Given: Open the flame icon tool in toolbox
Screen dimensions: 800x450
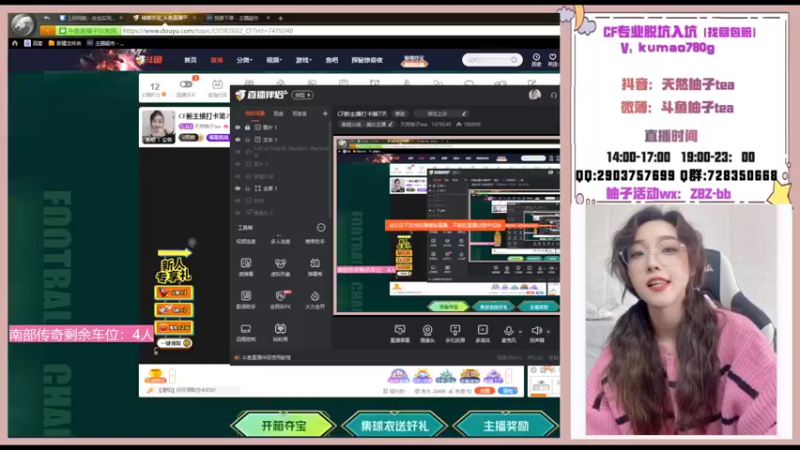Looking at the screenshot, I should pyautogui.click(x=315, y=296).
